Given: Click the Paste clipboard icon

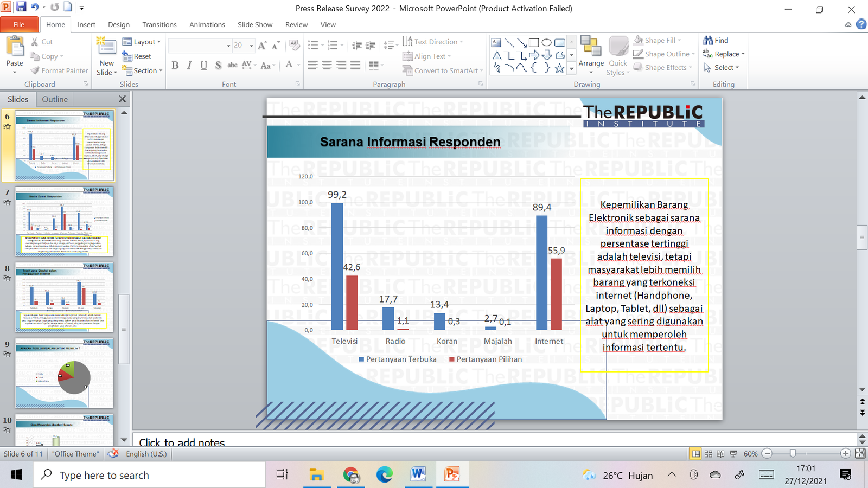Looking at the screenshot, I should tap(15, 47).
